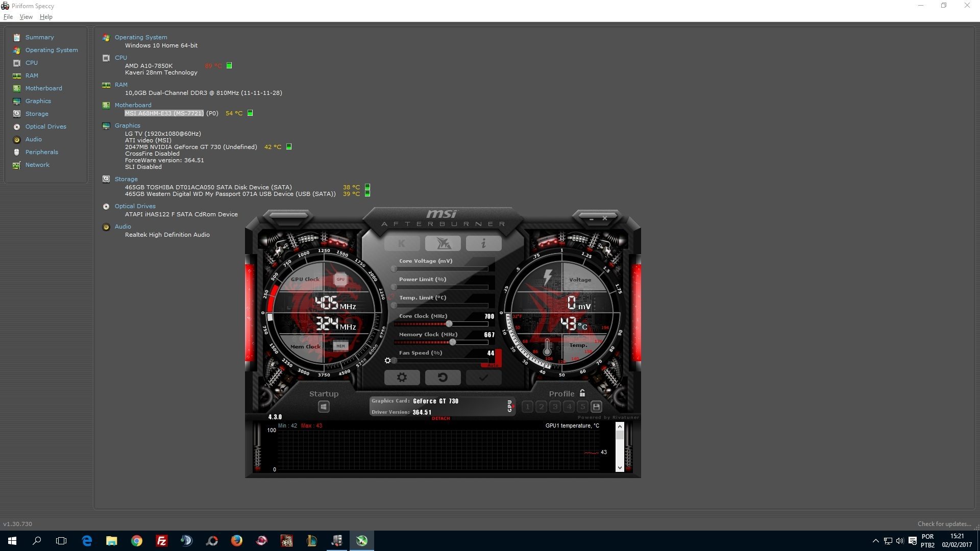Click the GPU selector in Afterburner
The image size is (980, 551).
510,406
